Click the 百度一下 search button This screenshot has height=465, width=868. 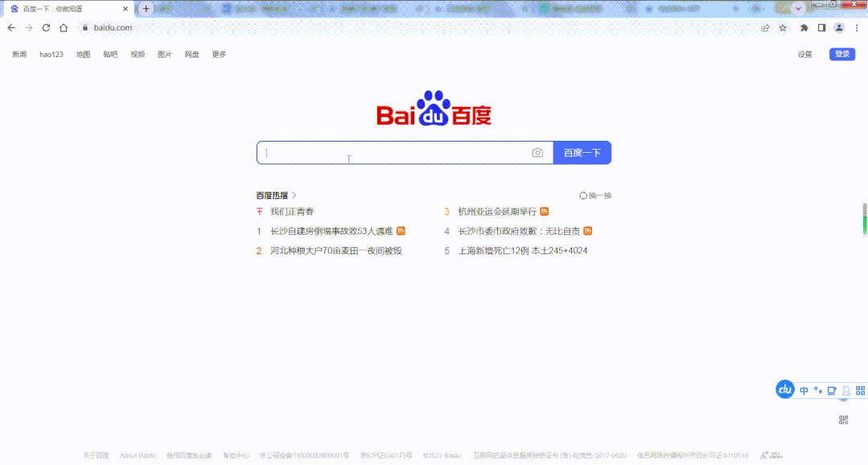pyautogui.click(x=582, y=153)
